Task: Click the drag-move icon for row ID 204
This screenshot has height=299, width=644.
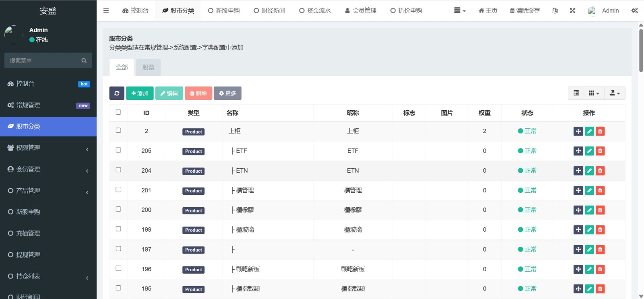Action: point(578,171)
